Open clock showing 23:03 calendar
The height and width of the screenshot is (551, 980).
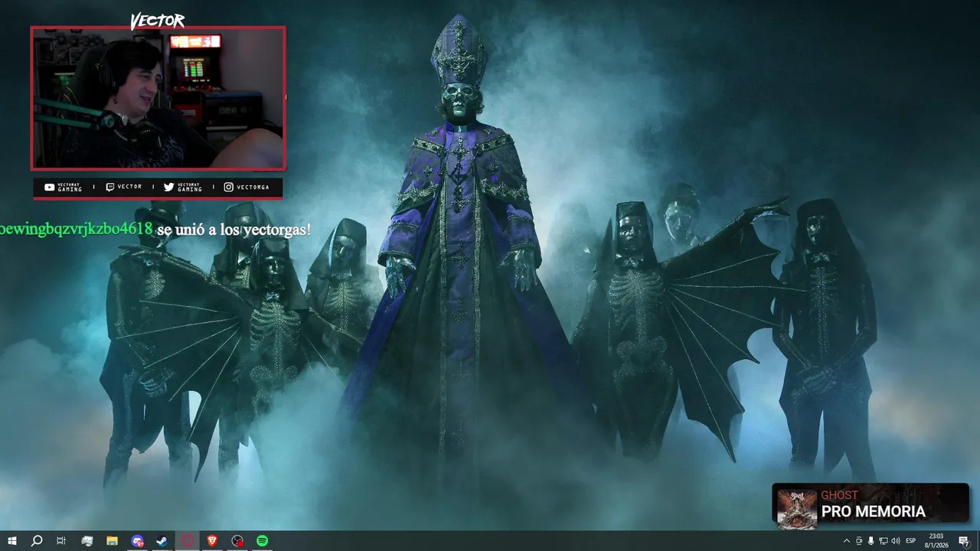click(x=937, y=541)
